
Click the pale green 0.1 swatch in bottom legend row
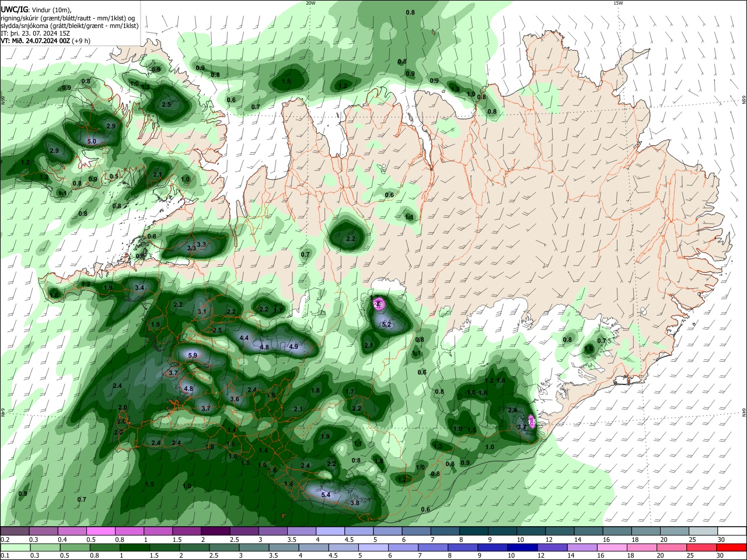click(15, 547)
